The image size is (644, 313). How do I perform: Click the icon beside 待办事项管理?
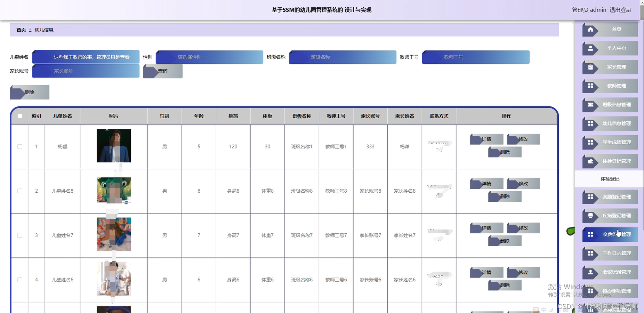[590, 291]
